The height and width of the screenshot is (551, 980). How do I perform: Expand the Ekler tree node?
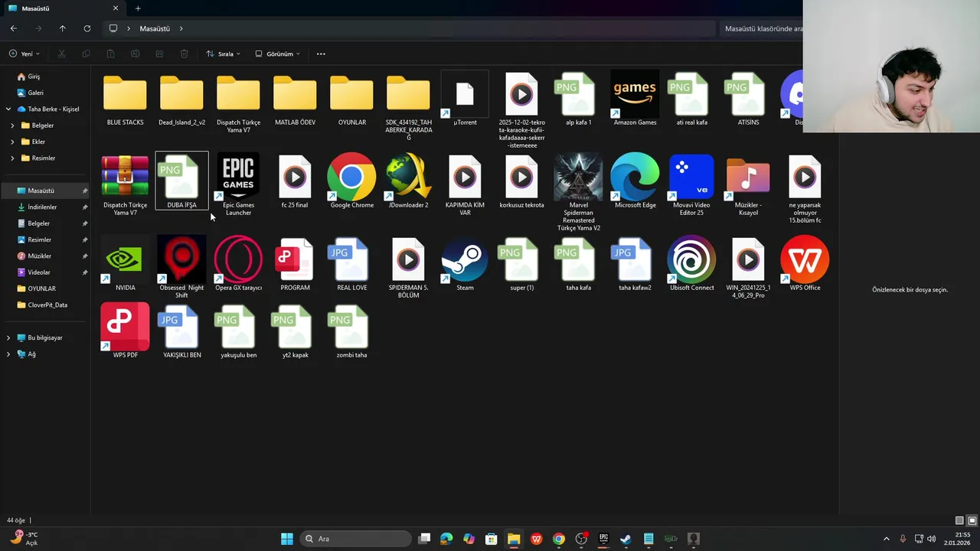(12, 142)
